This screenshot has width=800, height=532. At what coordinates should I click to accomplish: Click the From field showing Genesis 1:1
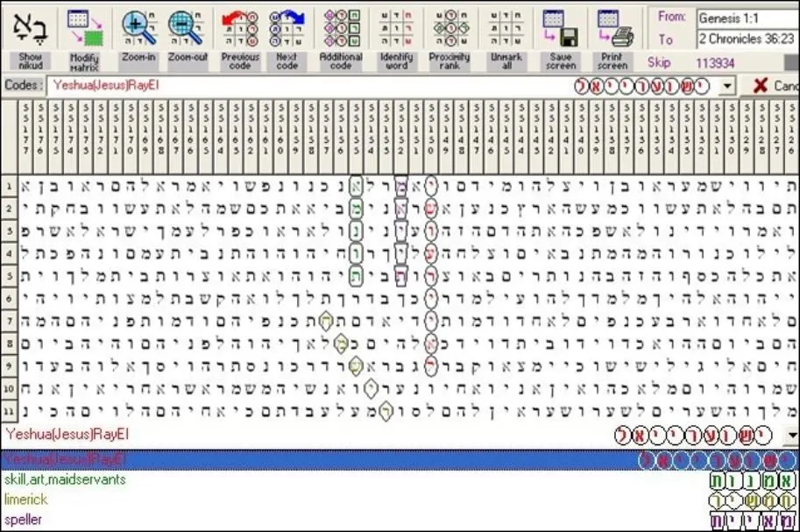pos(748,18)
